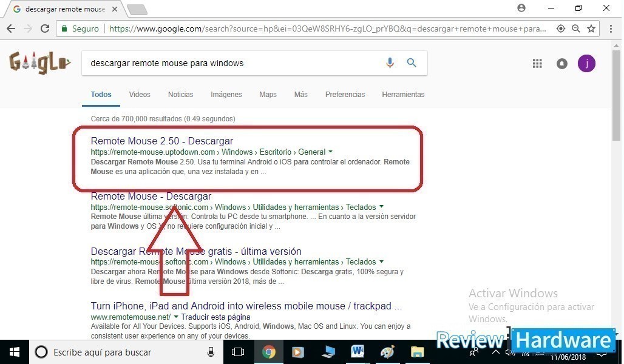Click the Chrome address bar URL
Viewport: 624px width, 364px height.
327,29
